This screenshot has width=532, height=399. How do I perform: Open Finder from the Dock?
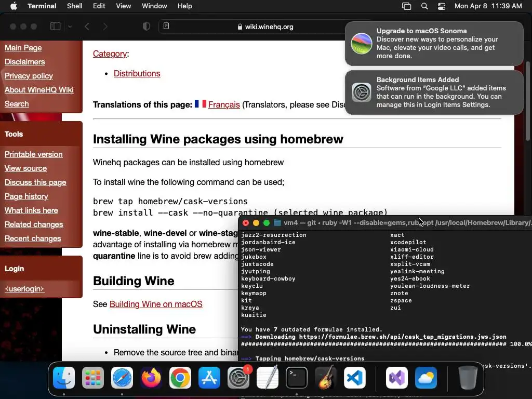click(64, 378)
